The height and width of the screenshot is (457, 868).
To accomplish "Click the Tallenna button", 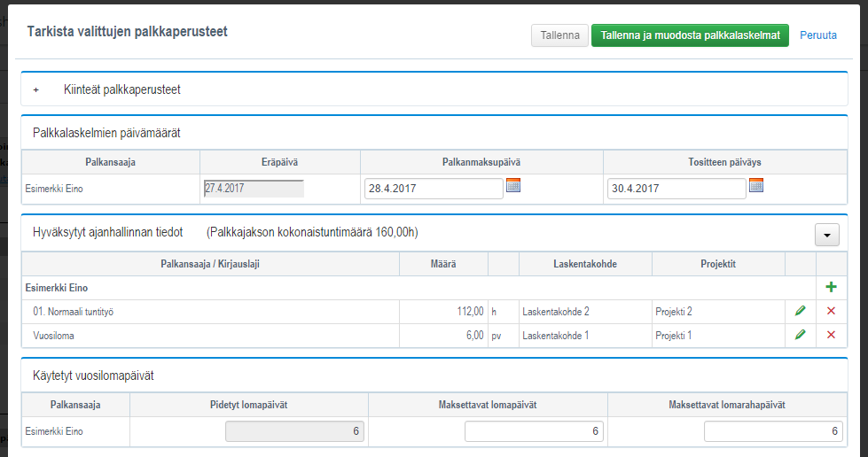I will click(x=559, y=35).
